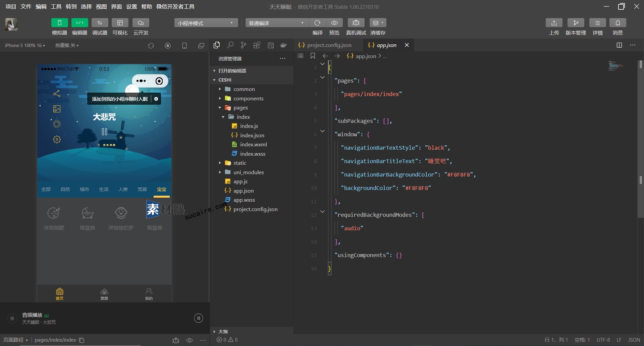This screenshot has width=644, height=346.
Task: Toggle the Visualization (可视化) button
Action: point(120,23)
